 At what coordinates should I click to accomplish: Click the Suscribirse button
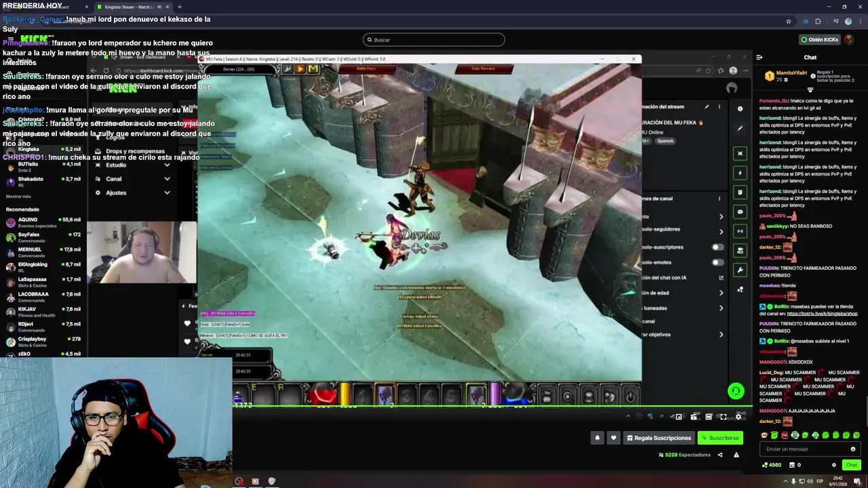[x=720, y=438]
